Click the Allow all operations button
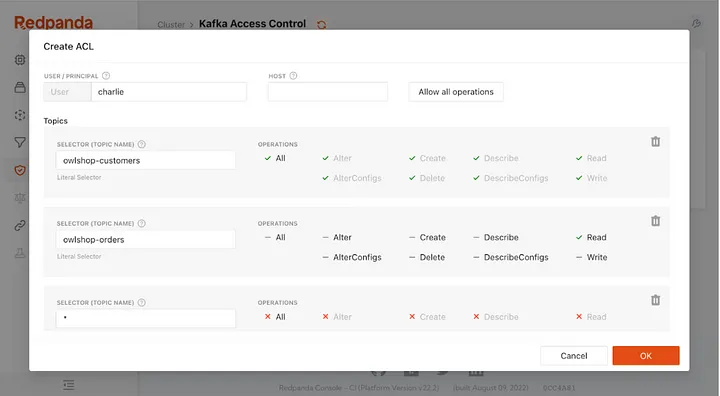720x396 pixels. point(456,92)
